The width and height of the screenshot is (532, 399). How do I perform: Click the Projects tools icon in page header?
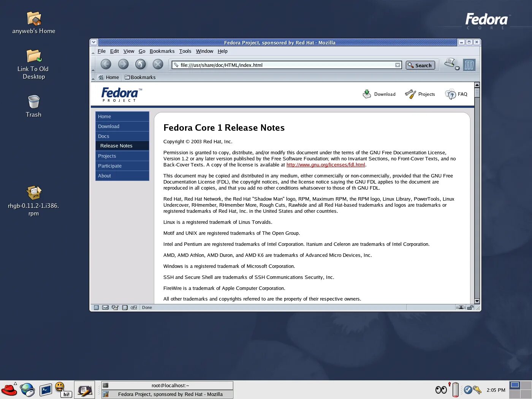[x=410, y=94]
